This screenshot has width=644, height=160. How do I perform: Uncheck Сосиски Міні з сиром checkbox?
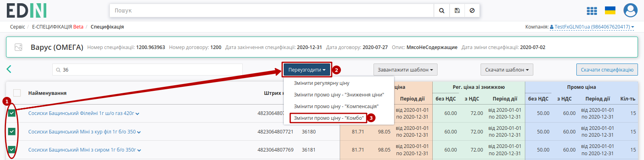pos(12,150)
